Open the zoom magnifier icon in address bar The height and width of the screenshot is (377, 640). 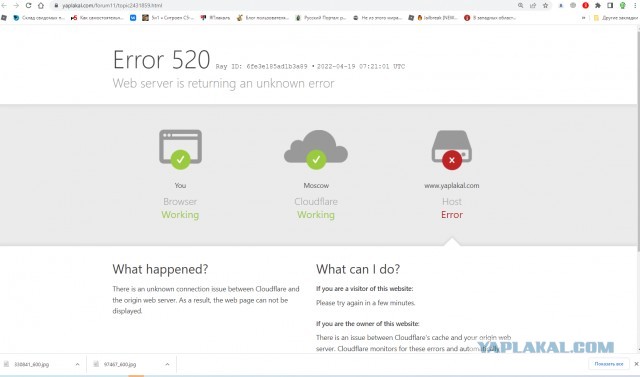point(520,6)
